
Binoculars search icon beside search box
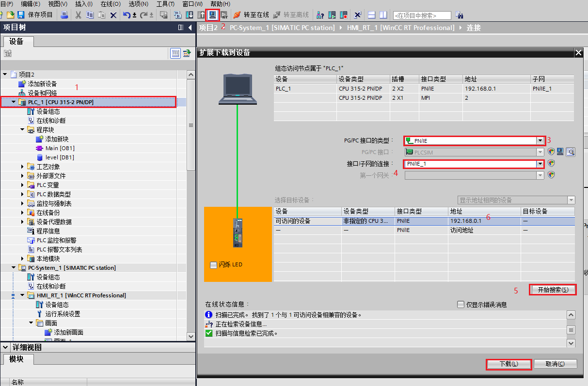459,15
